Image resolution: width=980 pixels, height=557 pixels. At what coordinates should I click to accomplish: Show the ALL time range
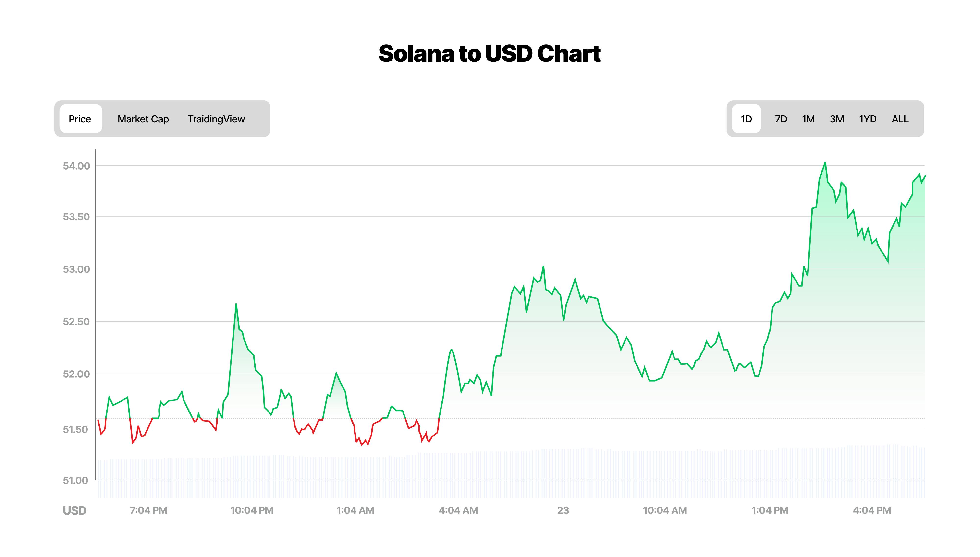(900, 119)
